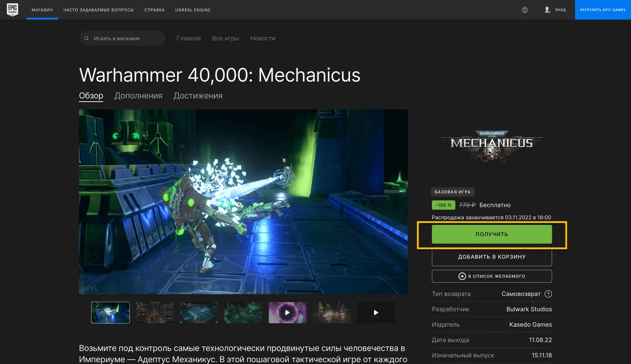Go to the Справка menu
The image size is (631, 364).
[x=154, y=10]
